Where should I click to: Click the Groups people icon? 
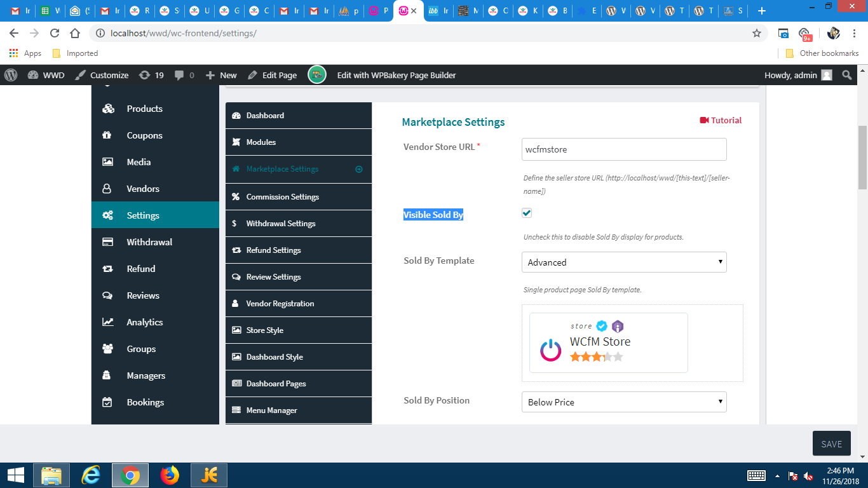coord(107,349)
